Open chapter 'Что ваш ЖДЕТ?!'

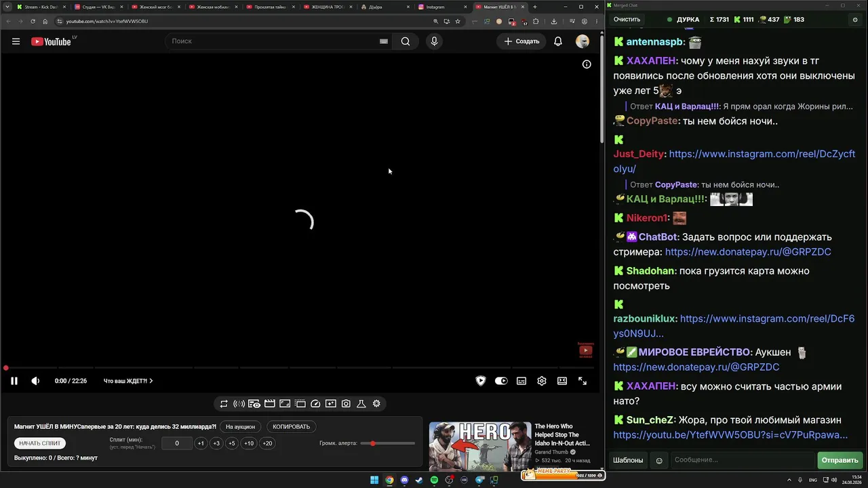128,381
